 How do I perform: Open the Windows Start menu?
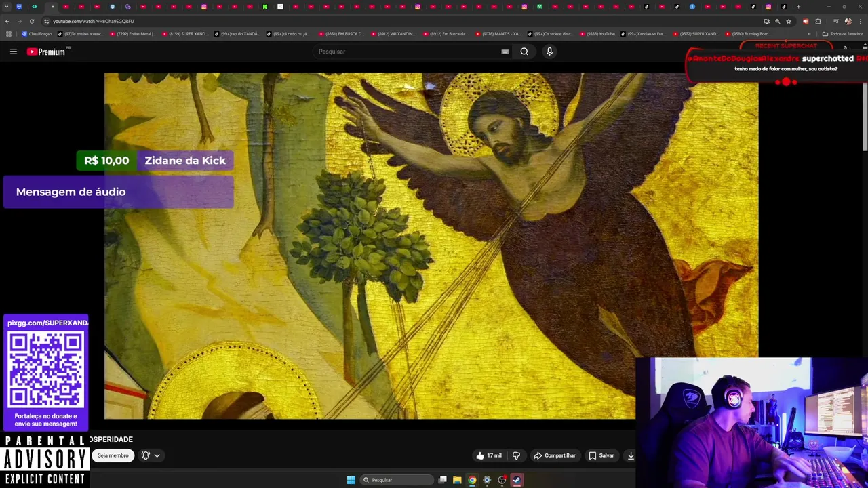351,480
